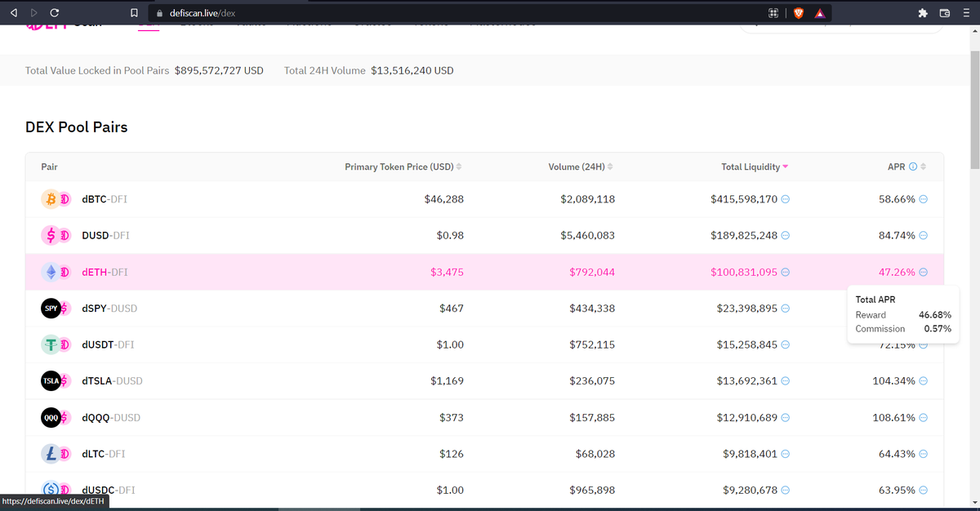
Task: Show APR breakdown icon next to 63.95%
Action: (x=924, y=490)
